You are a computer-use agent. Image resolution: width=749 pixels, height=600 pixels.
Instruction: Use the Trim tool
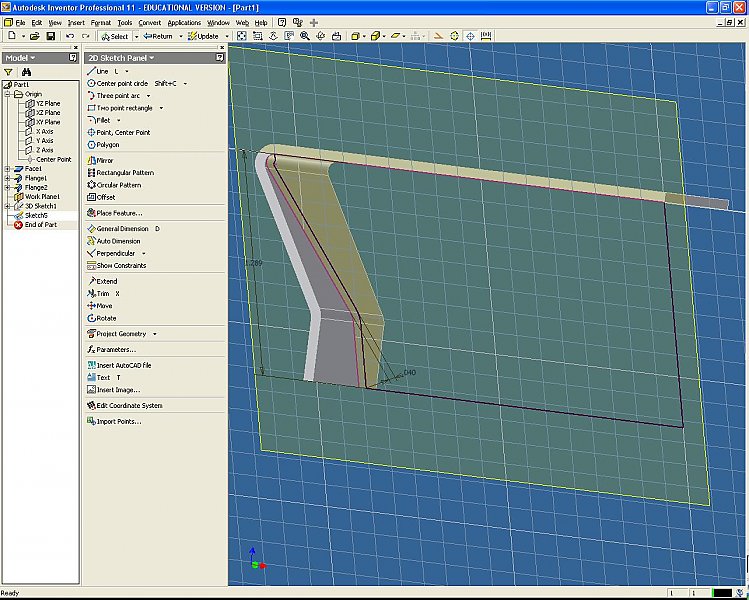(x=105, y=294)
